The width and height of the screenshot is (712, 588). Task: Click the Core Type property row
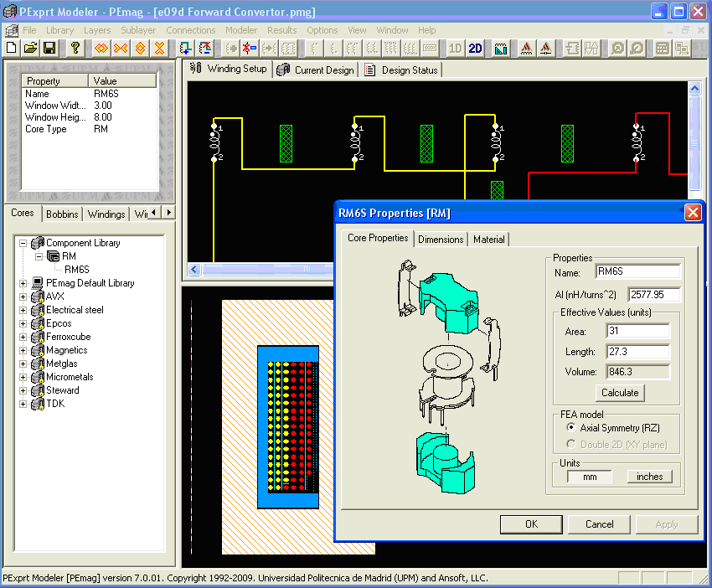[90, 129]
